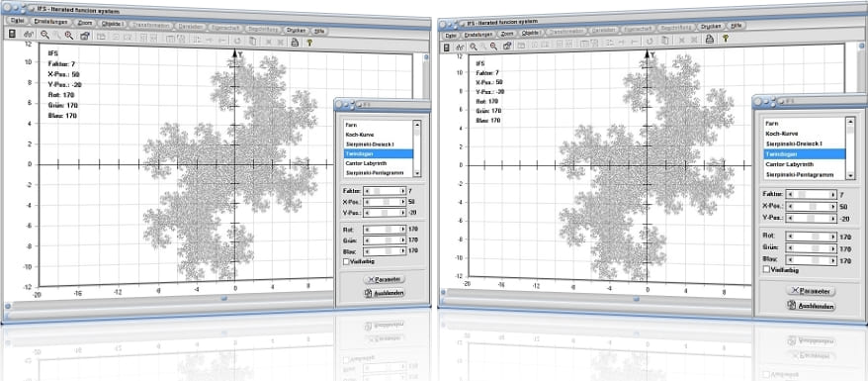Enable Vielfarbig checkbox in right IFS panel
The width and height of the screenshot is (868, 381).
(x=766, y=269)
